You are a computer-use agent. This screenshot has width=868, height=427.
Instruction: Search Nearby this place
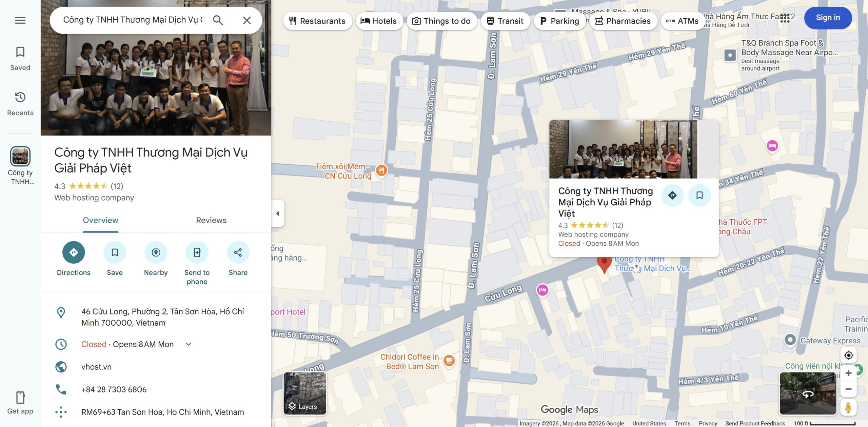156,252
